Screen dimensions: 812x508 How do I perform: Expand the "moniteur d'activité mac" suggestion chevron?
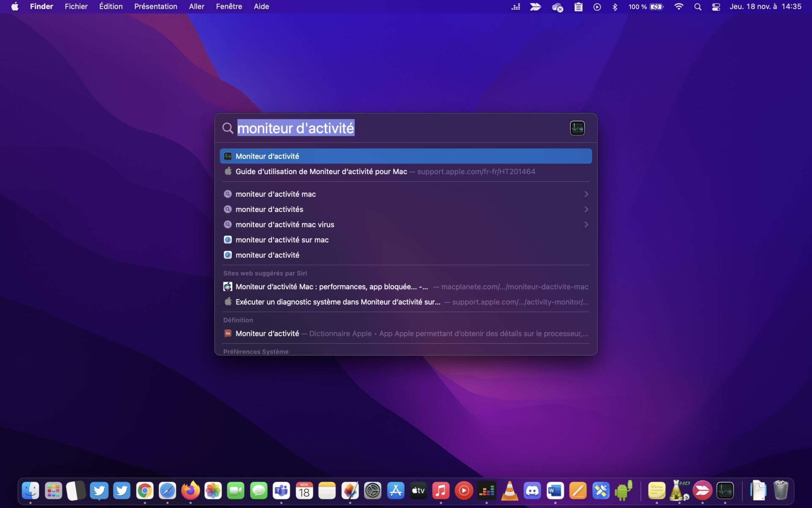click(x=586, y=194)
